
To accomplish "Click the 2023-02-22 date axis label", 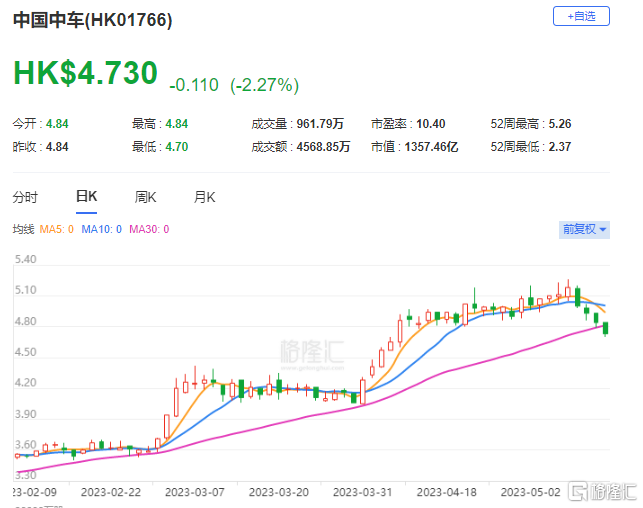I will [x=111, y=492].
